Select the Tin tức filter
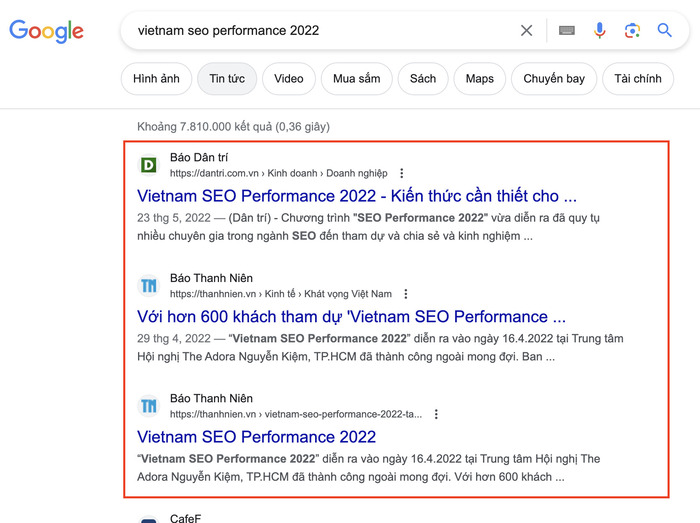Screen dimensions: 700x523 (227, 79)
